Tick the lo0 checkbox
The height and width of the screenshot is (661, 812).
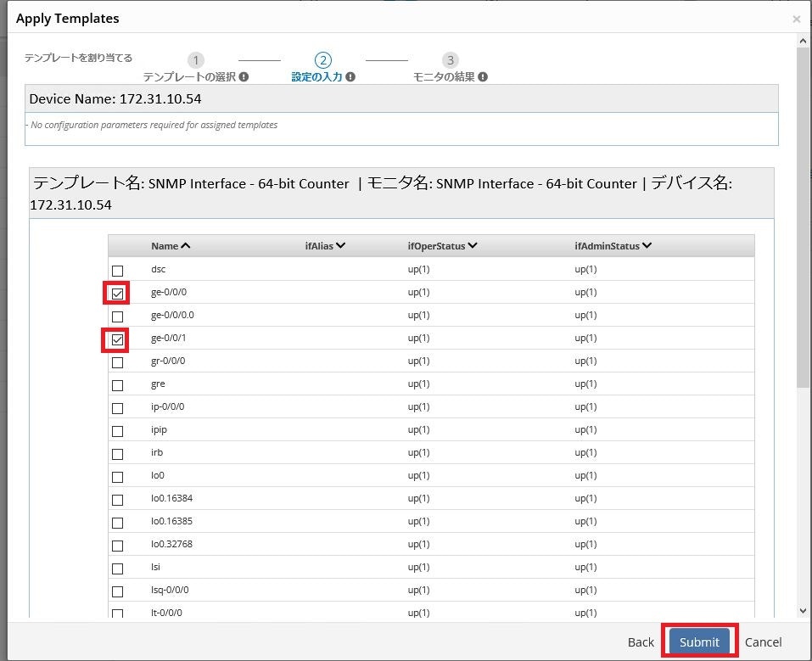click(x=118, y=477)
